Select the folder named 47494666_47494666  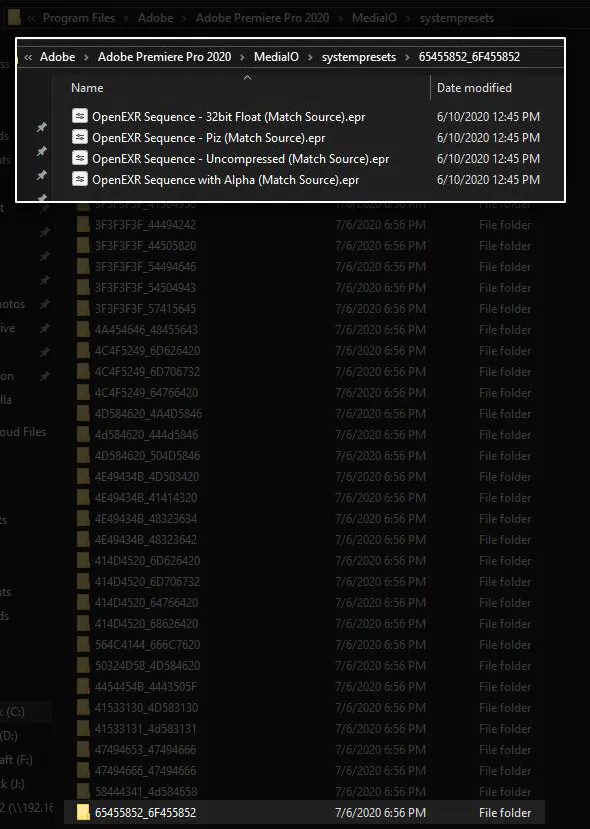click(x=145, y=770)
